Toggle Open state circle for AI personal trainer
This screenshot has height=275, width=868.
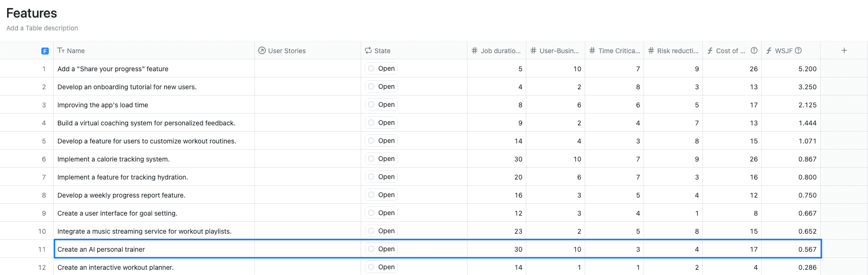coord(371,249)
